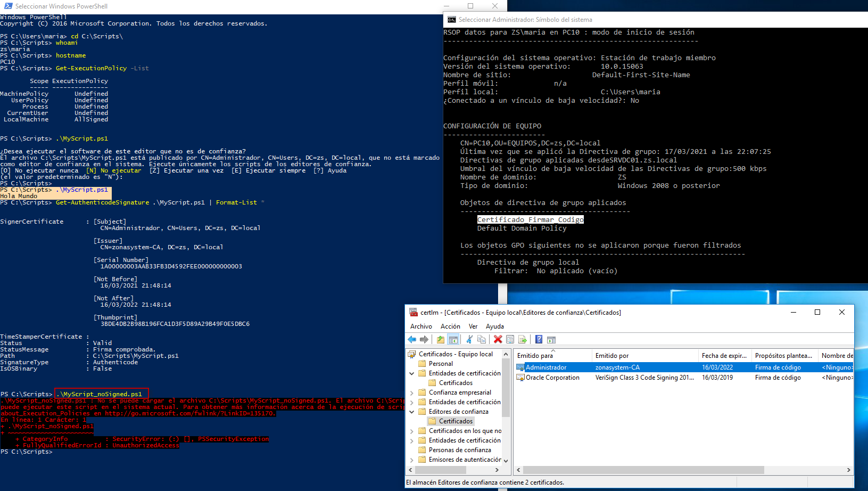
Task: Click the certificate list's horizontal scrollbar thumb
Action: coord(643,470)
